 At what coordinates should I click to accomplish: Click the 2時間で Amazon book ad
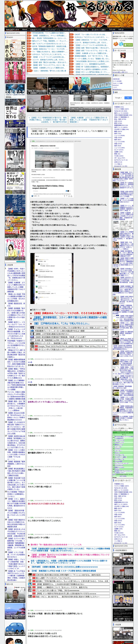[x=15, y=183]
